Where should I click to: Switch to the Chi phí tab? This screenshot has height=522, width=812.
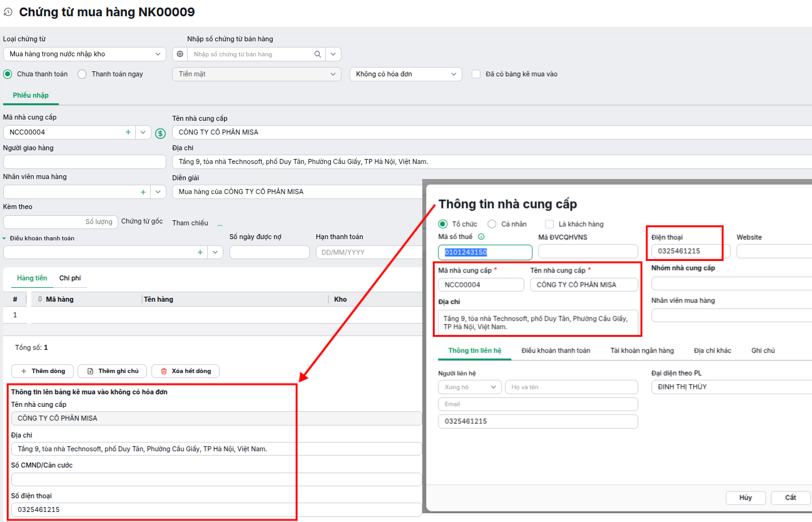pos(70,278)
